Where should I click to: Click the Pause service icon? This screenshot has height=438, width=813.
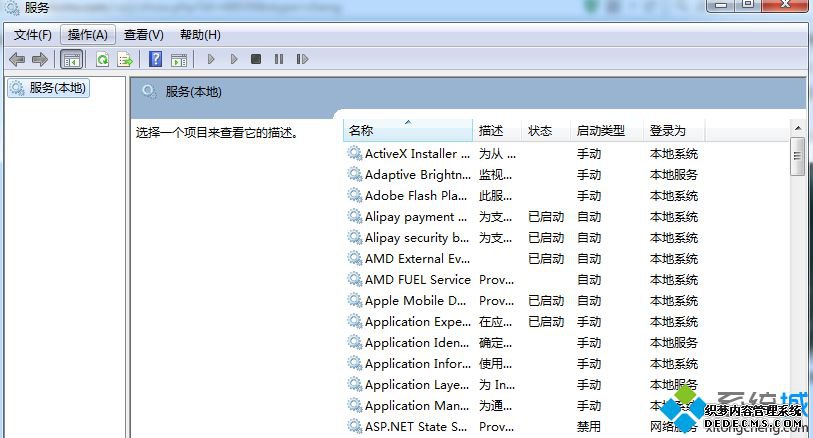279,59
